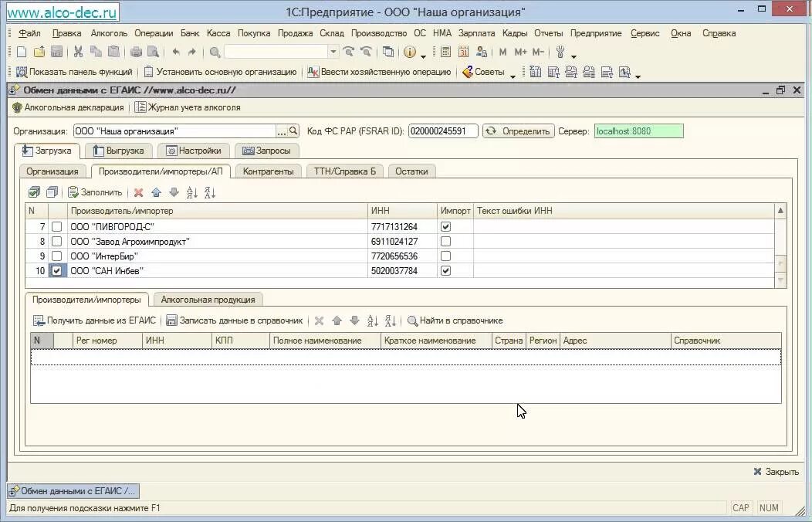Open the Алкоголь menu

[109, 33]
